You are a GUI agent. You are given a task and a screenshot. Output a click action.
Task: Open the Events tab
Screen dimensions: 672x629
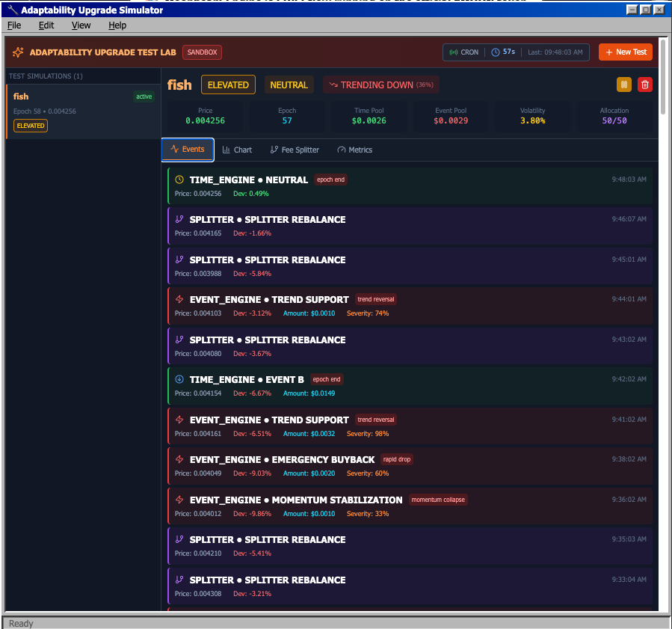click(x=188, y=150)
